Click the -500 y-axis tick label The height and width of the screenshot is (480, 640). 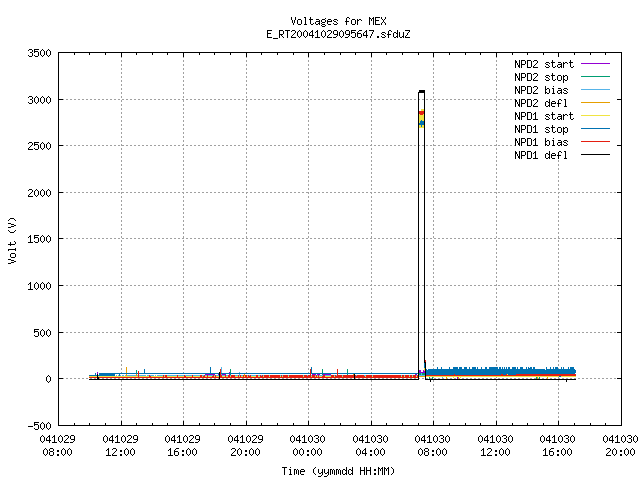click(40, 426)
